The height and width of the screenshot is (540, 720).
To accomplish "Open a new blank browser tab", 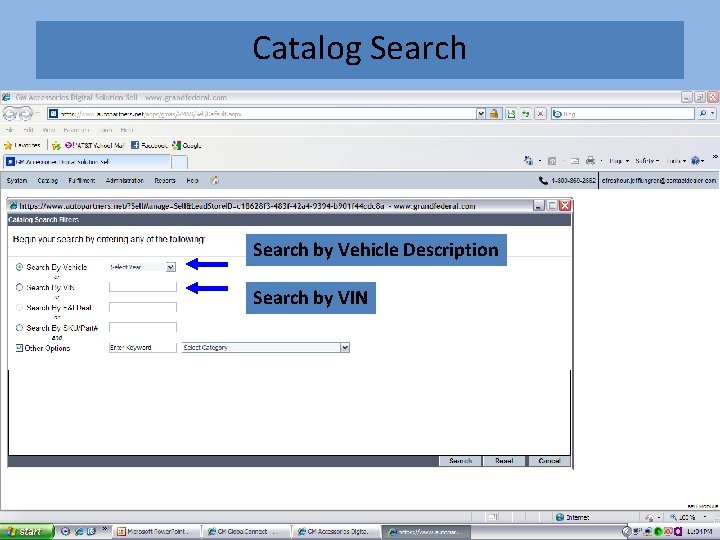I will pyautogui.click(x=180, y=162).
